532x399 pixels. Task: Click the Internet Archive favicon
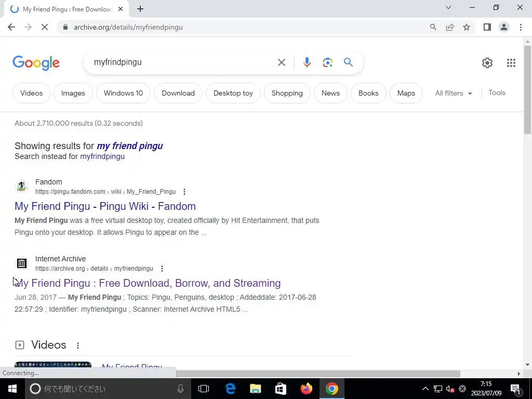click(22, 263)
